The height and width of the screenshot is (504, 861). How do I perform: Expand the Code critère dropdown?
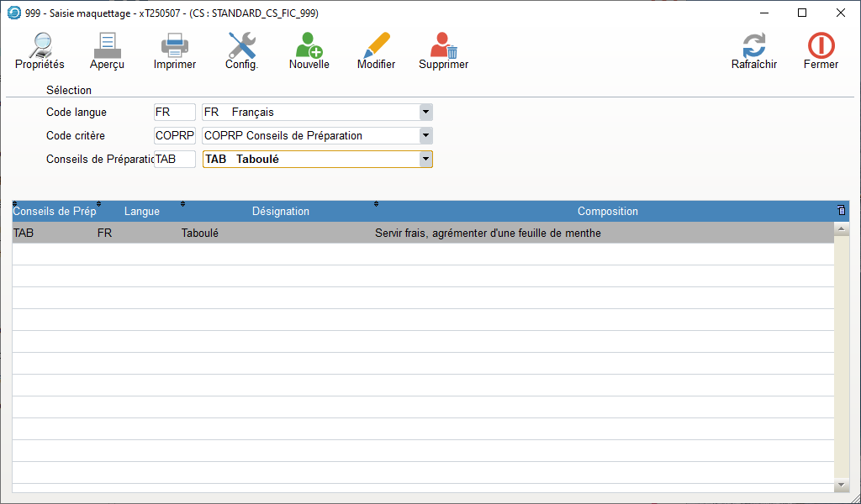pyautogui.click(x=425, y=135)
